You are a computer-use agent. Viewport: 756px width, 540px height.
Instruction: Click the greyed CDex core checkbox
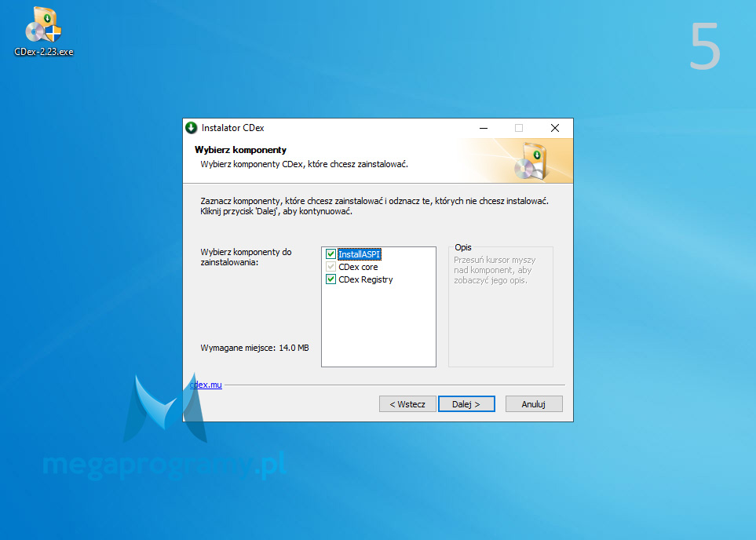(x=331, y=267)
